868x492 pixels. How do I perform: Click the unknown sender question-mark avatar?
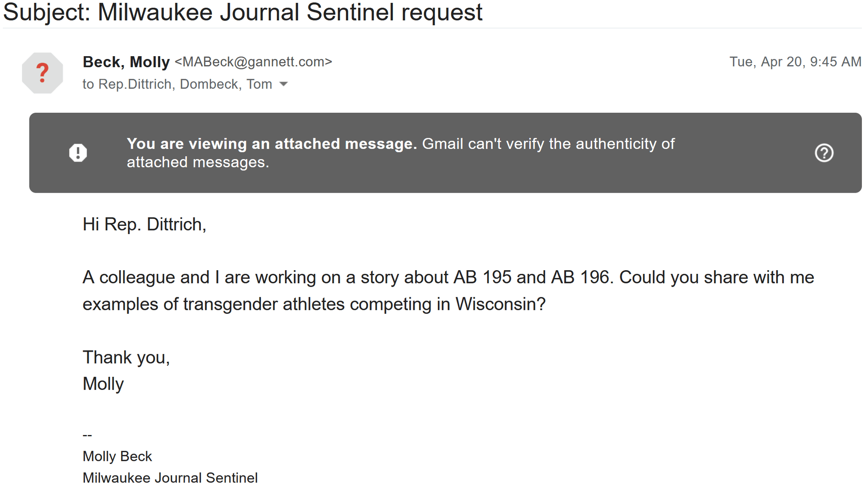43,73
